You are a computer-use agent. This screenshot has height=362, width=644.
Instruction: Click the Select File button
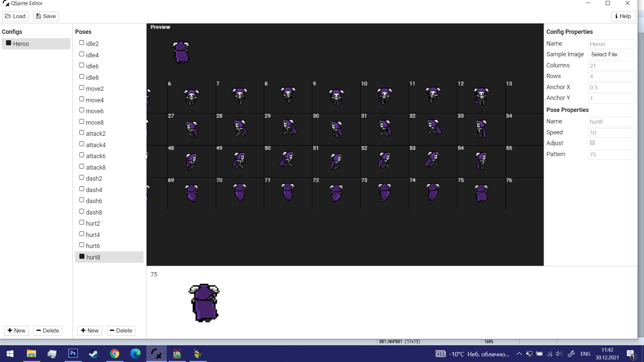604,54
